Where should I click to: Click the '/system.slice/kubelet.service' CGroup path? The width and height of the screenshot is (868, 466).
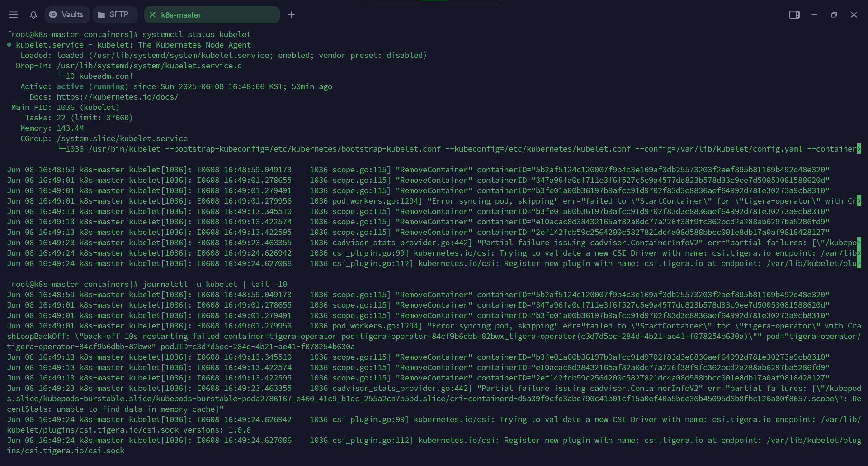click(122, 138)
